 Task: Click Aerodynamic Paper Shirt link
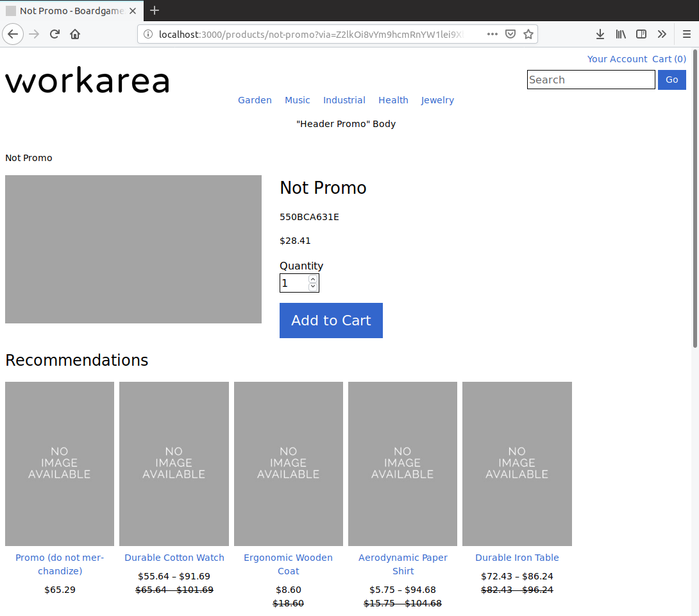click(403, 564)
